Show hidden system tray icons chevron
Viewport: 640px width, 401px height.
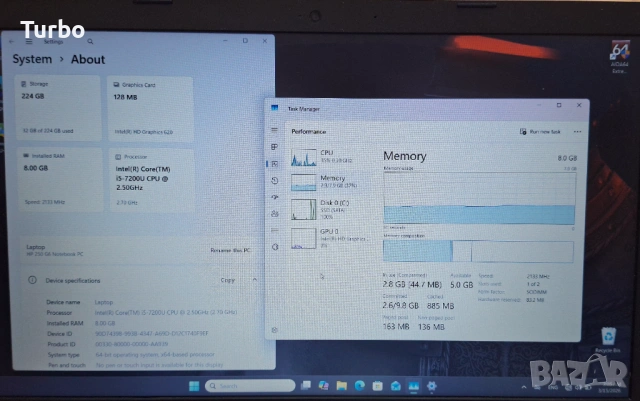524,387
